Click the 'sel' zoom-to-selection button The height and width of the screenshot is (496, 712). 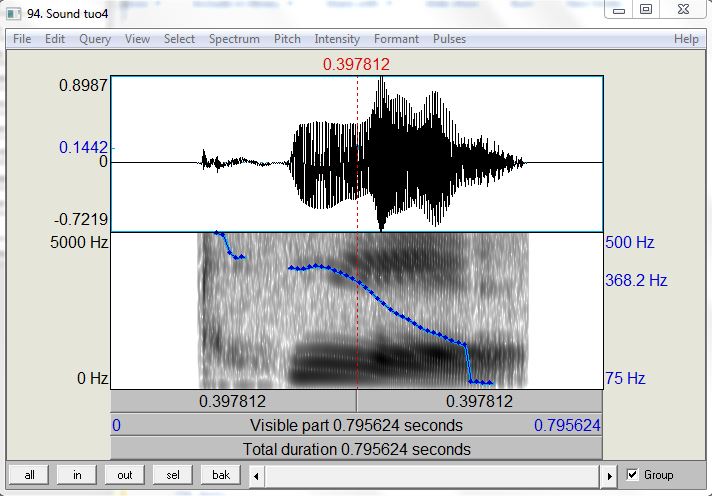pos(173,475)
